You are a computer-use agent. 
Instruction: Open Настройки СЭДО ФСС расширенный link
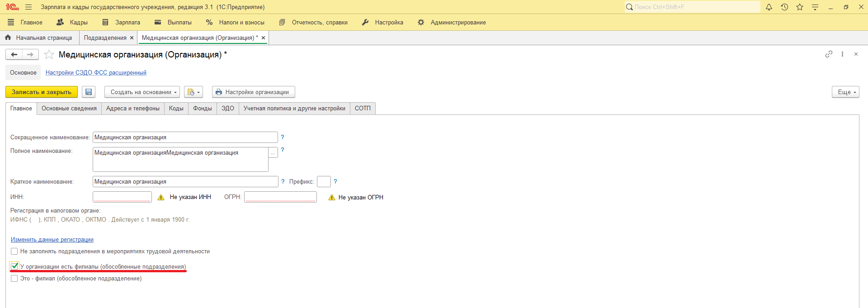(x=96, y=73)
